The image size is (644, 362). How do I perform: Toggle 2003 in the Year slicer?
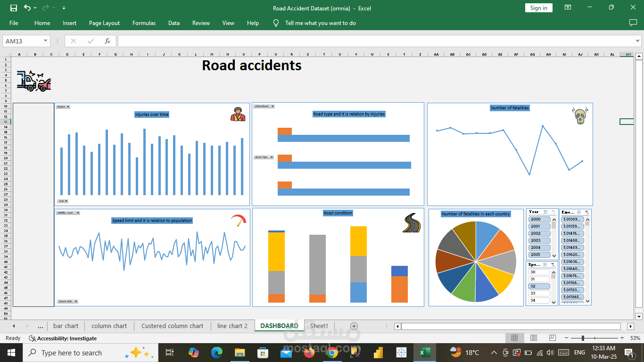(539, 240)
